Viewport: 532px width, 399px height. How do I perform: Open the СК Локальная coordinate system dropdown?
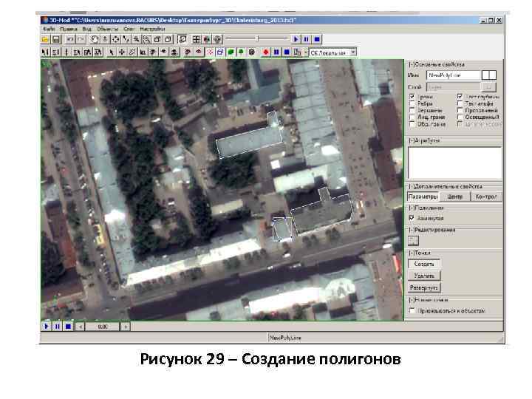pyautogui.click(x=353, y=52)
